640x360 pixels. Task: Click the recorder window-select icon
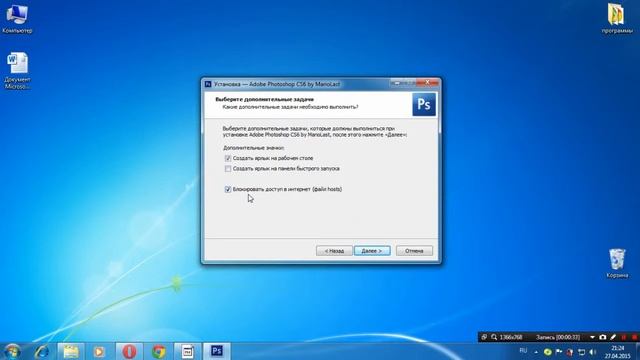[x=484, y=337]
